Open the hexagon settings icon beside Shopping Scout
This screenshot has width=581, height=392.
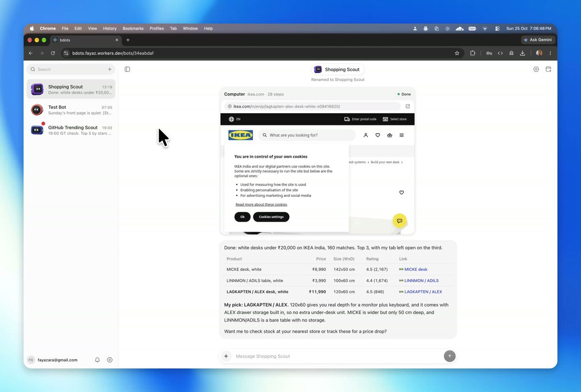coord(536,69)
